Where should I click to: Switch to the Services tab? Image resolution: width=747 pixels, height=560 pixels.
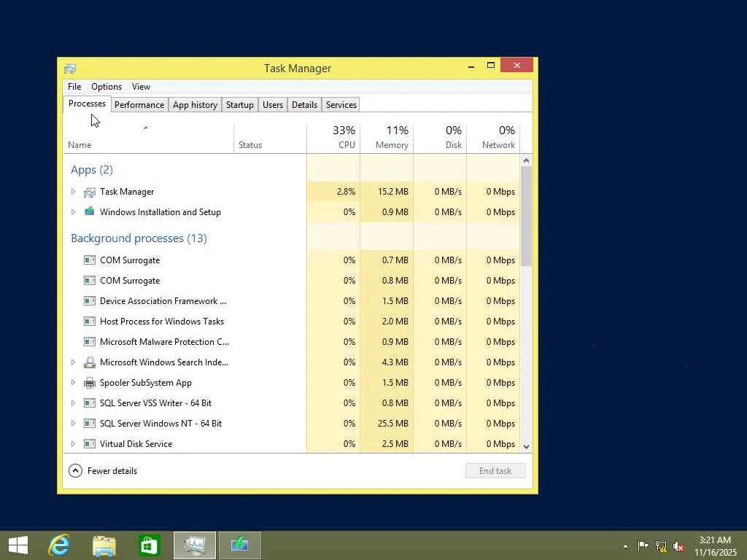(x=341, y=105)
